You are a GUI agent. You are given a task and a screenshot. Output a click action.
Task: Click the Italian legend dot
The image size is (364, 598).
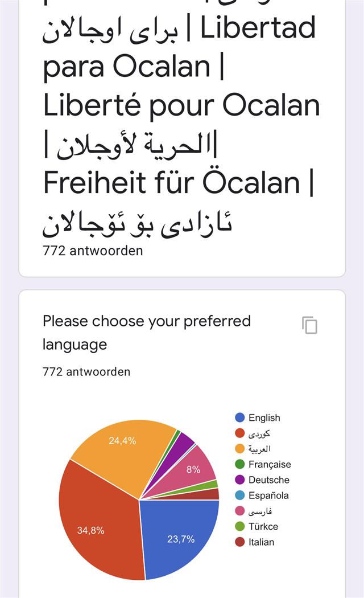point(240,542)
